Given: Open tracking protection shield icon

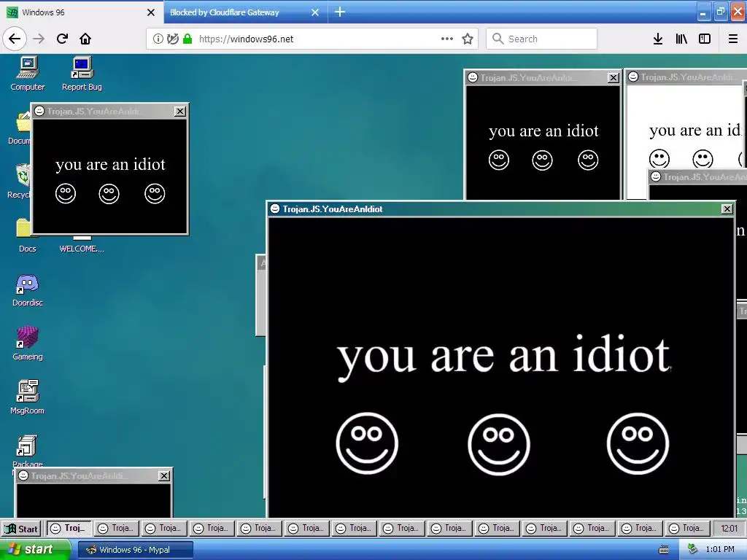Looking at the screenshot, I should coord(172,39).
